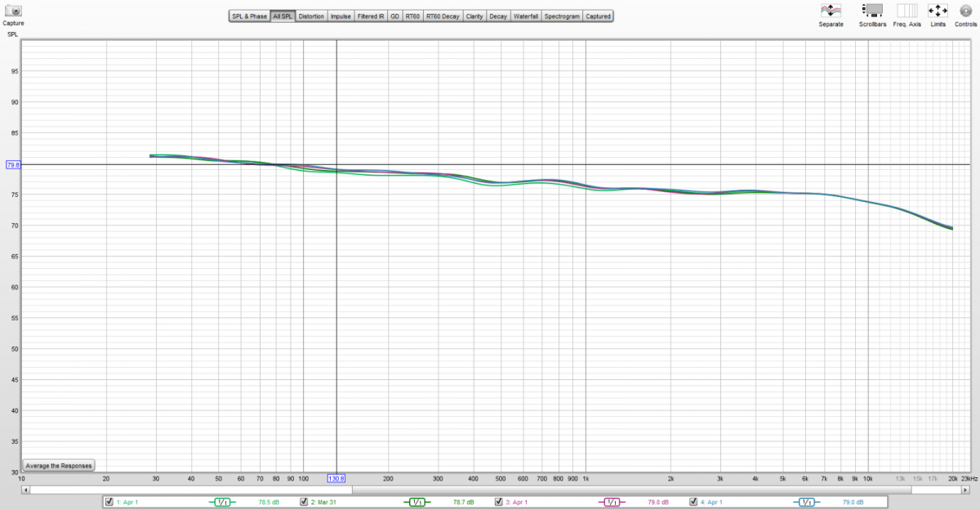Viewport: 980px width, 510px height.
Task: Click the horizontal scrollbar left arrow
Action: 27,490
